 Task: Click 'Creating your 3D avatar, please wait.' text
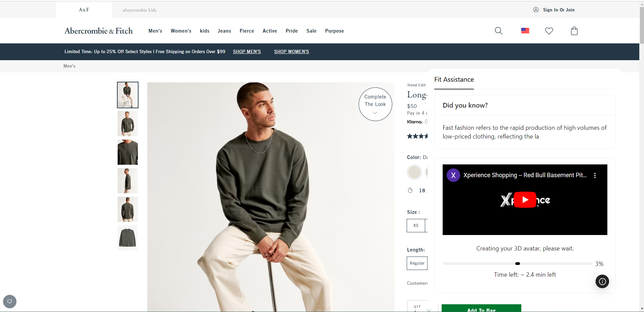[525, 248]
